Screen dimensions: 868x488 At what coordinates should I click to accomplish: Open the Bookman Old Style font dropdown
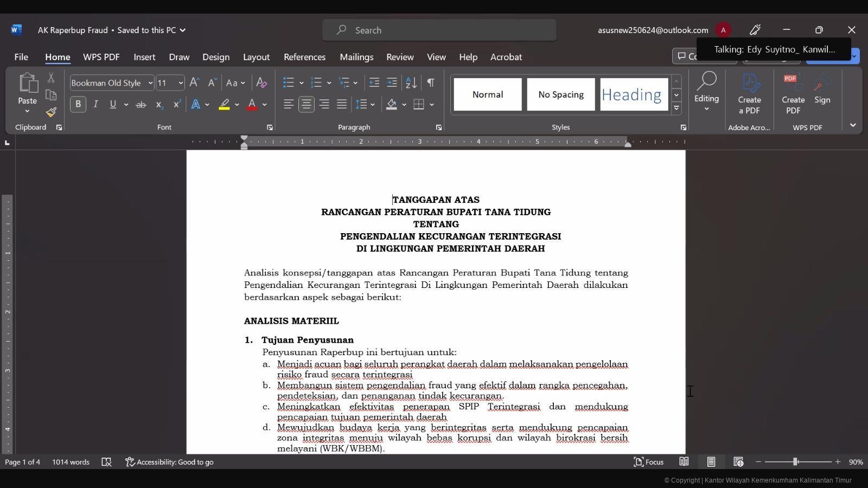coord(150,83)
